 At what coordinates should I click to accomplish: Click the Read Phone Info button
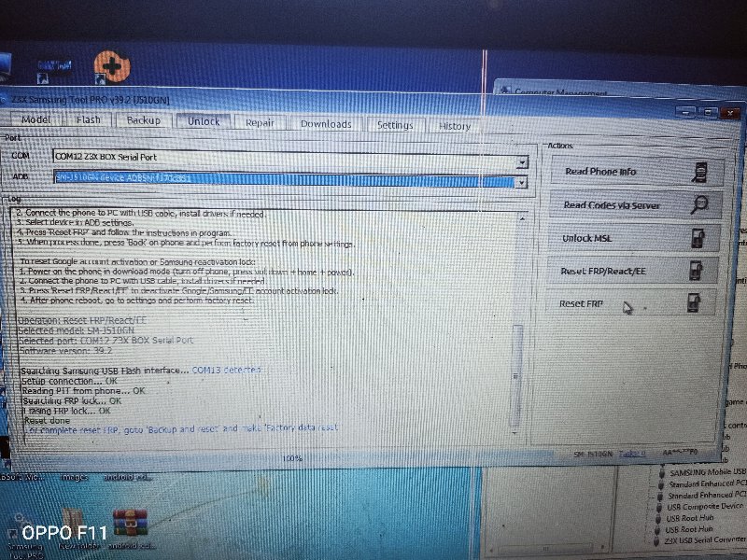click(x=637, y=172)
